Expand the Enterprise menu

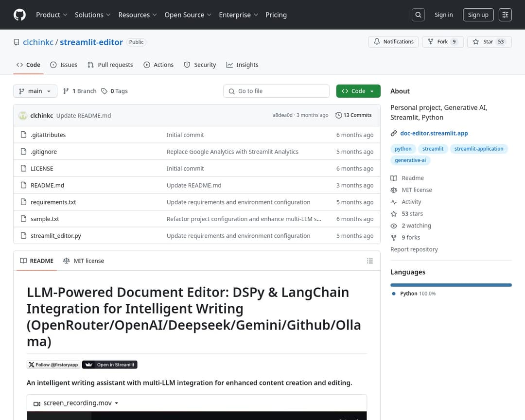pos(238,15)
